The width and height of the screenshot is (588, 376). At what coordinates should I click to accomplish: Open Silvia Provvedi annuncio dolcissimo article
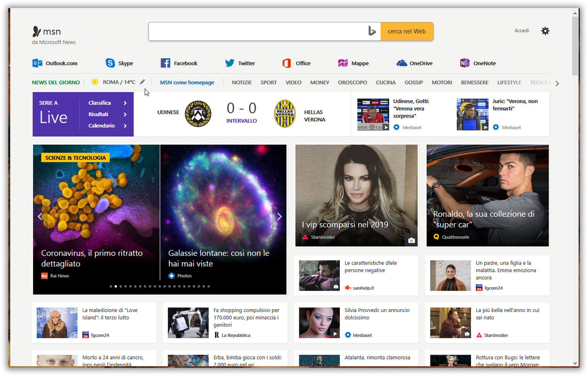pyautogui.click(x=356, y=323)
